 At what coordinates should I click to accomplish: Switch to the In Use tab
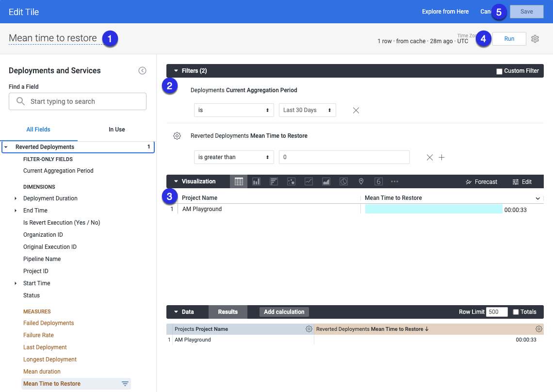pyautogui.click(x=116, y=130)
